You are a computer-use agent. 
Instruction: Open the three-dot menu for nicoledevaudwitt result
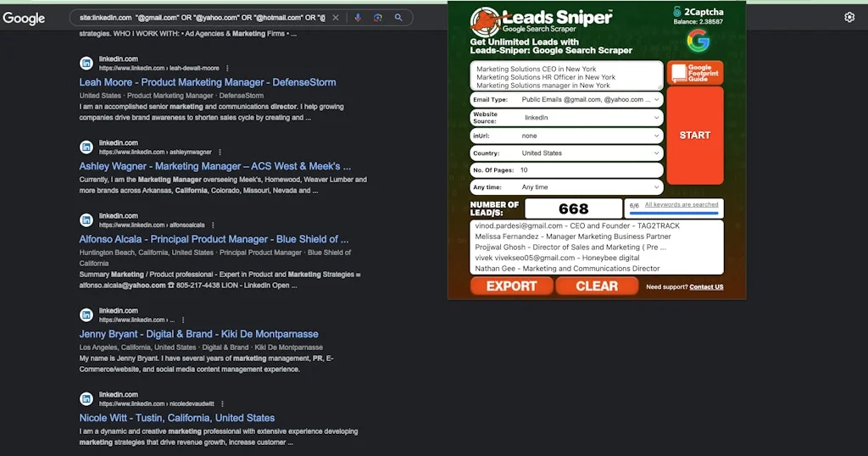[x=222, y=404]
